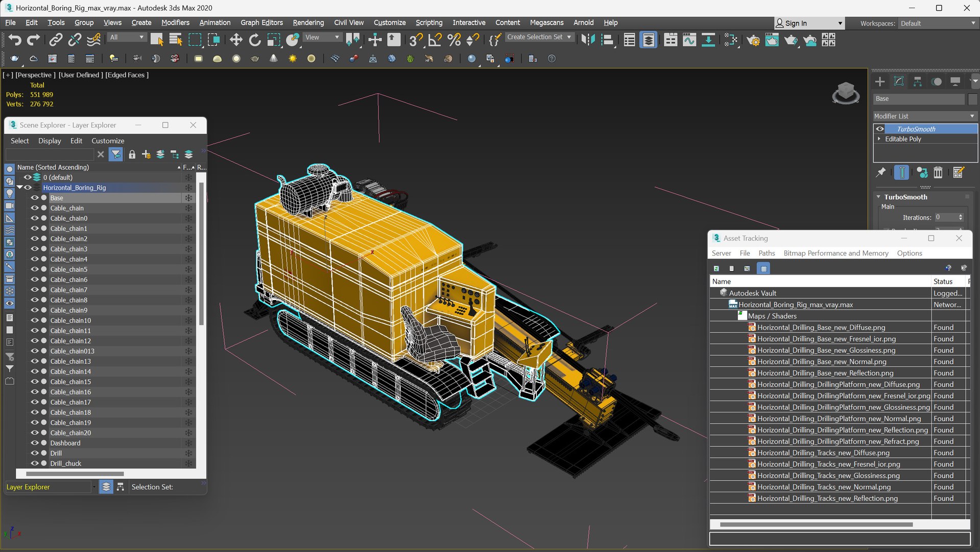This screenshot has height=552, width=980.
Task: Click Asset Tracking horizontal scrollbar
Action: click(x=816, y=524)
